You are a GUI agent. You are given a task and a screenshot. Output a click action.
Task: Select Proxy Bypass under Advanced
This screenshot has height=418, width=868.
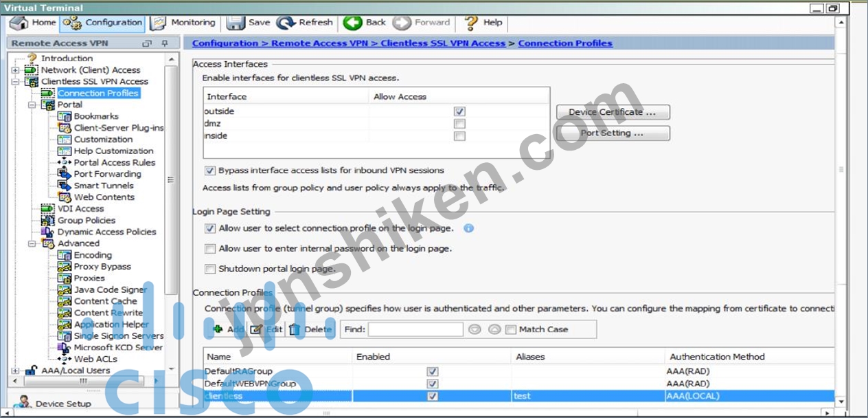click(x=102, y=267)
